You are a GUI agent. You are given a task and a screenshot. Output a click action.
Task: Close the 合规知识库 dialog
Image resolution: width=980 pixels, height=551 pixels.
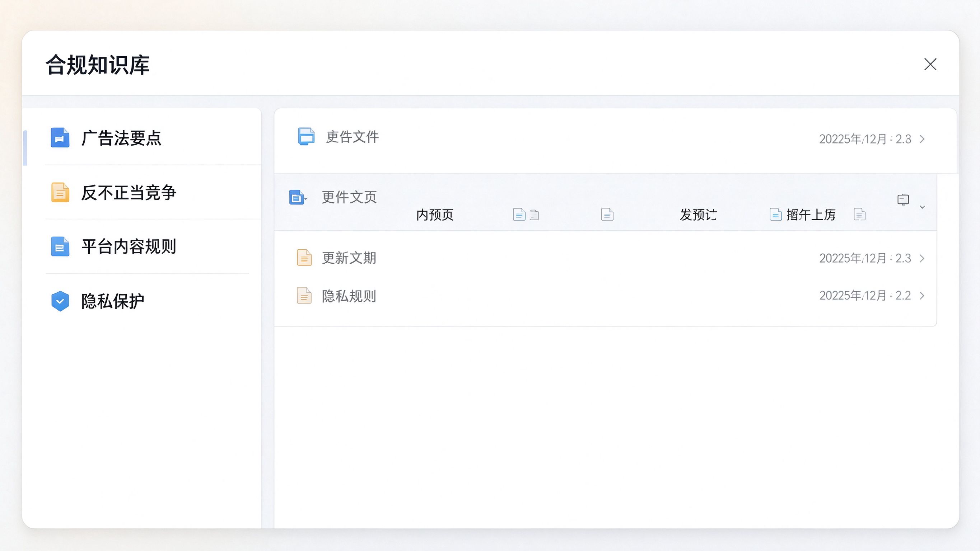pyautogui.click(x=930, y=64)
